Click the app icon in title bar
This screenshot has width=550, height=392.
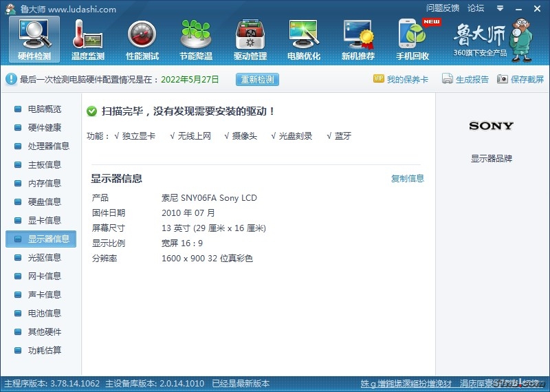click(11, 9)
